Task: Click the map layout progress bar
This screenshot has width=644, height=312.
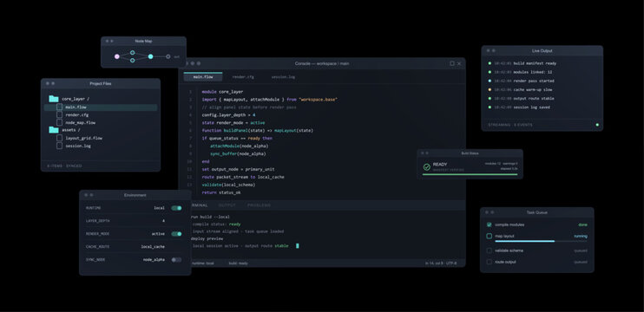Action: click(541, 241)
